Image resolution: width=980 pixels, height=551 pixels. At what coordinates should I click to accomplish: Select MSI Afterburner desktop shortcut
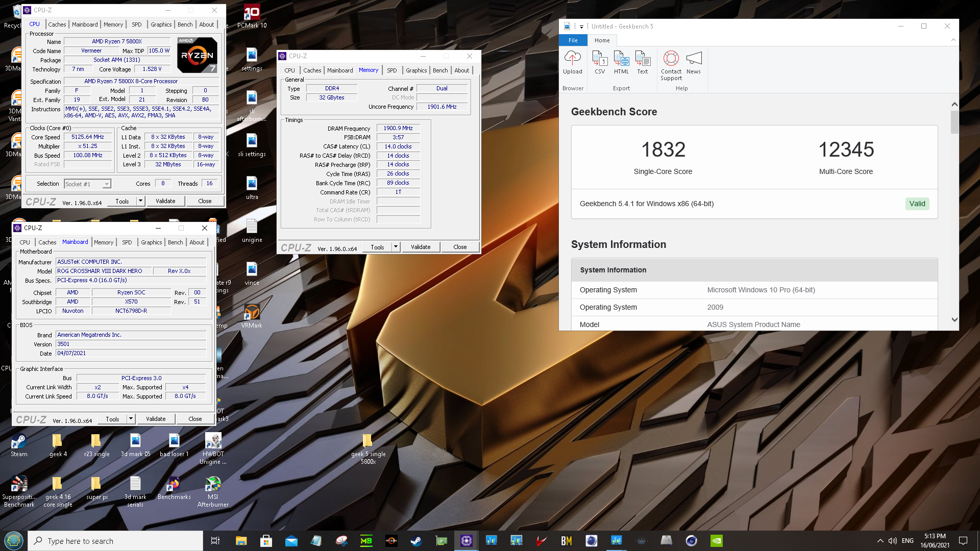(x=213, y=491)
